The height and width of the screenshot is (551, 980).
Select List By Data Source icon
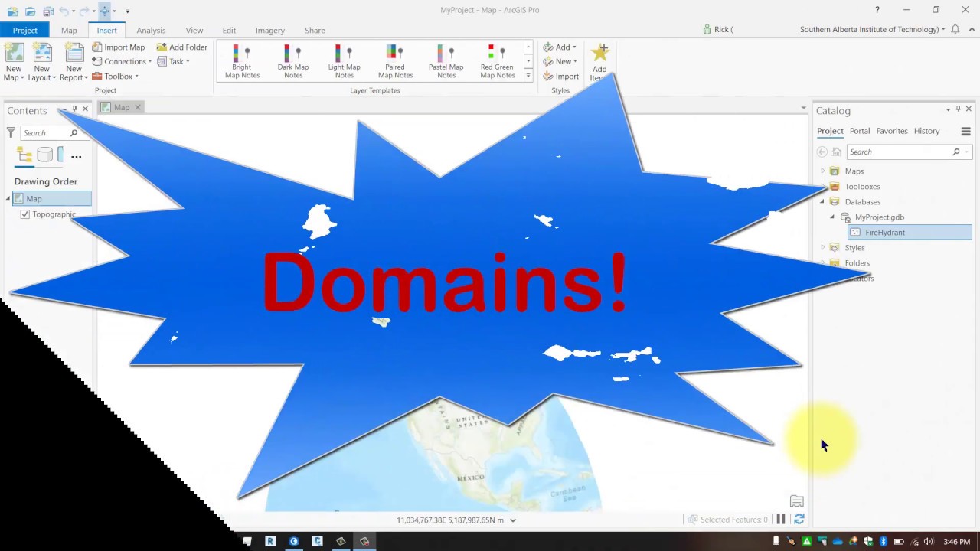click(45, 156)
